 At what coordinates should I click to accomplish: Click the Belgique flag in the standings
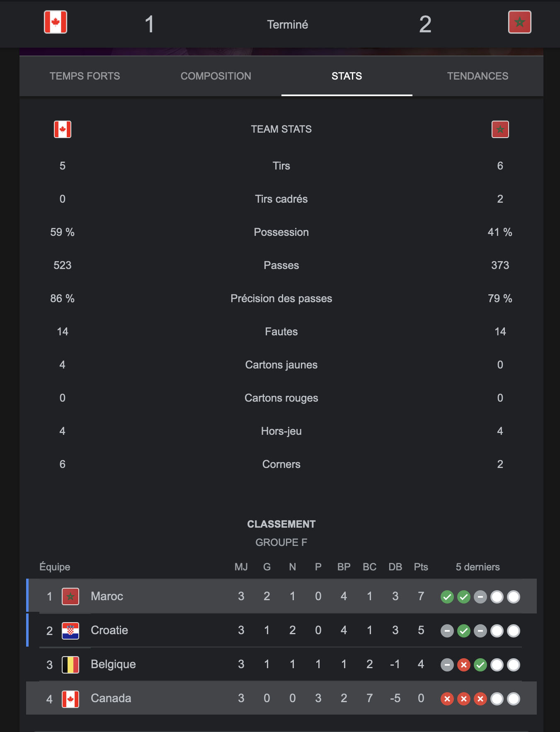(x=70, y=664)
